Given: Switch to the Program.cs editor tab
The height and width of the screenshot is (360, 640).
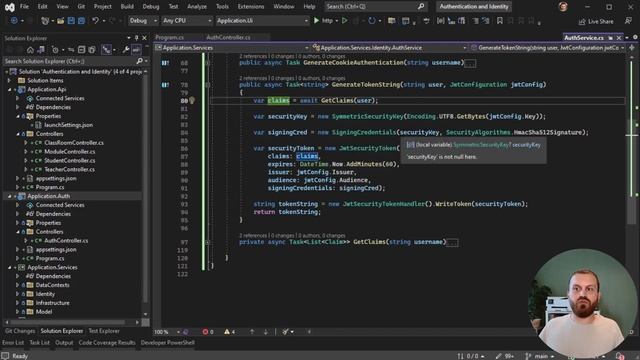Looking at the screenshot, I should tap(169, 38).
